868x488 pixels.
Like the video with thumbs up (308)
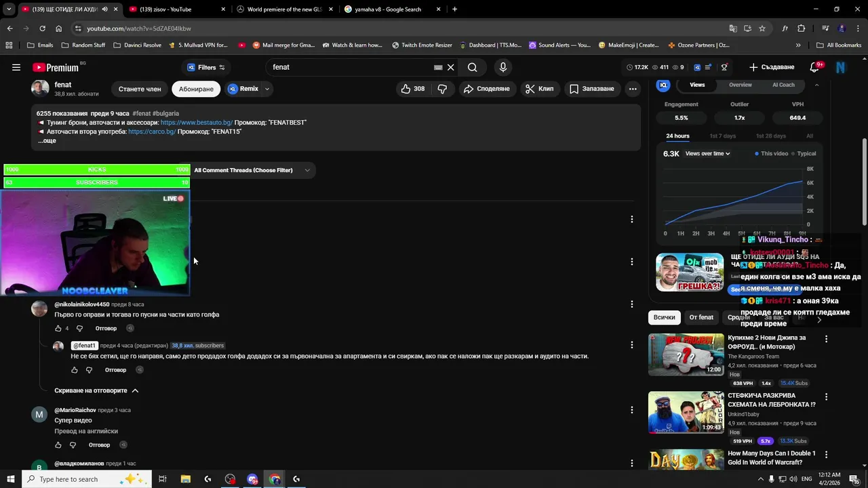click(x=412, y=89)
